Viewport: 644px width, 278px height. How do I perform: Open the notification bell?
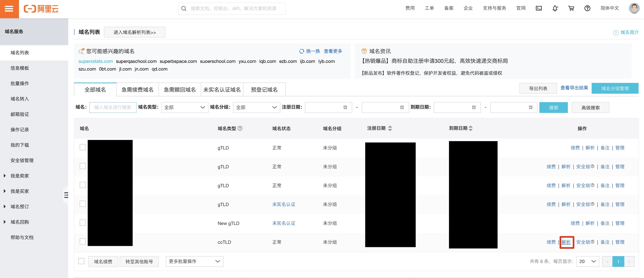tap(555, 8)
